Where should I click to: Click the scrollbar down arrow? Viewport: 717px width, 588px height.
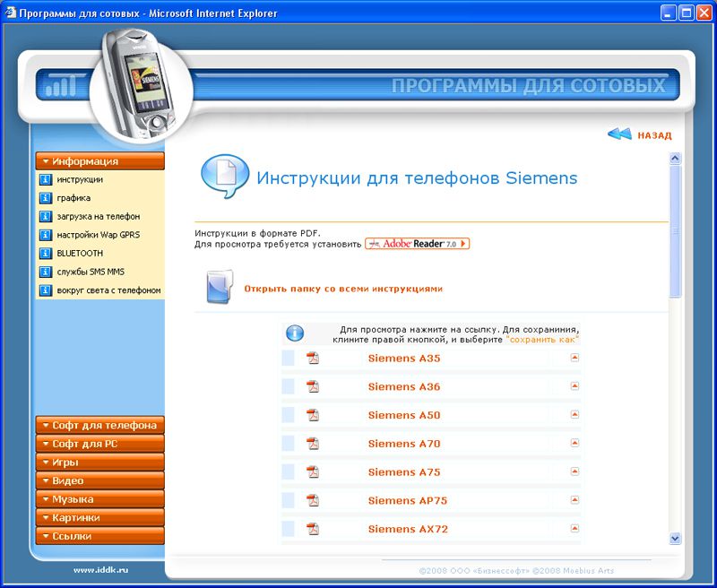pyautogui.click(x=676, y=538)
